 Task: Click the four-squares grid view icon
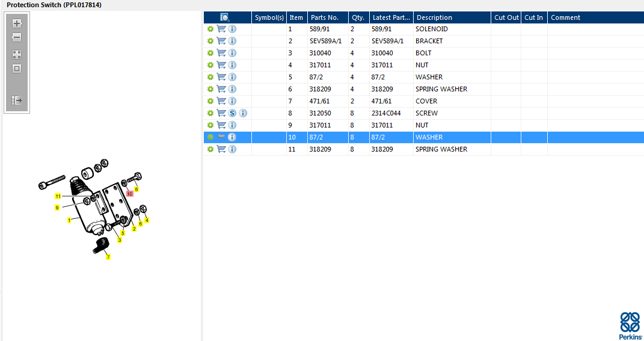click(x=17, y=54)
